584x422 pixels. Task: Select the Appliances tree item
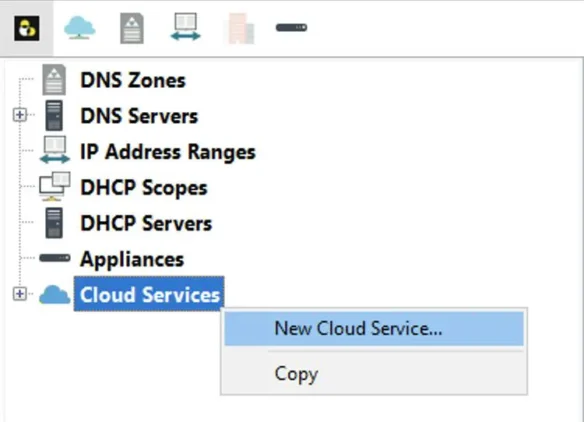pos(132,259)
